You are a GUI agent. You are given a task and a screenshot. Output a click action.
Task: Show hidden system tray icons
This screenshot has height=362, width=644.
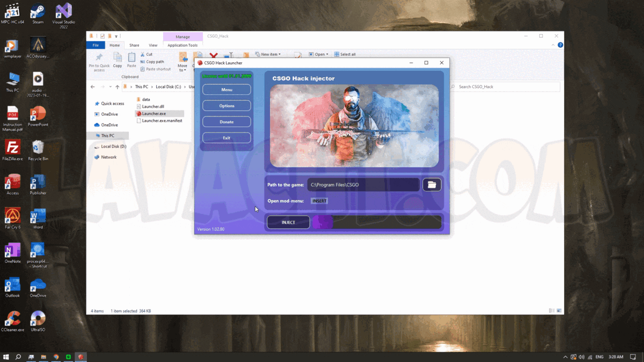pos(565,357)
